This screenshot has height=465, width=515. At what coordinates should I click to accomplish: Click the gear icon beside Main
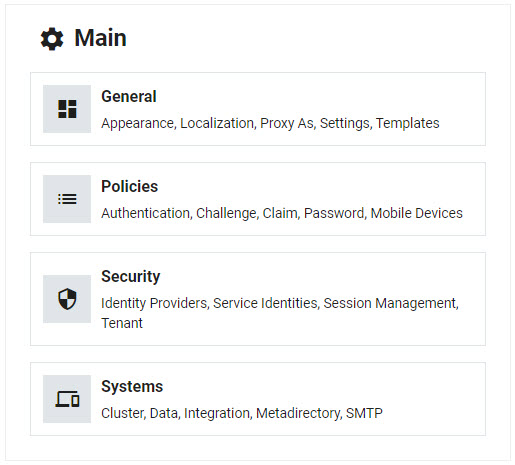point(52,39)
